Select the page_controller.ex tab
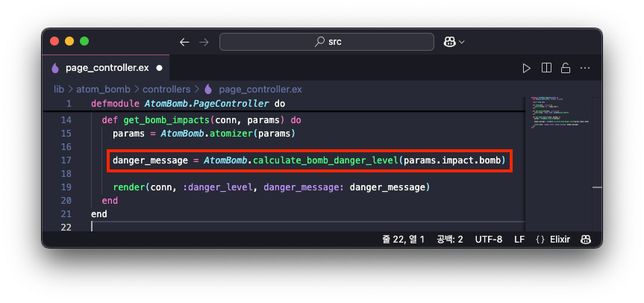 coord(105,68)
